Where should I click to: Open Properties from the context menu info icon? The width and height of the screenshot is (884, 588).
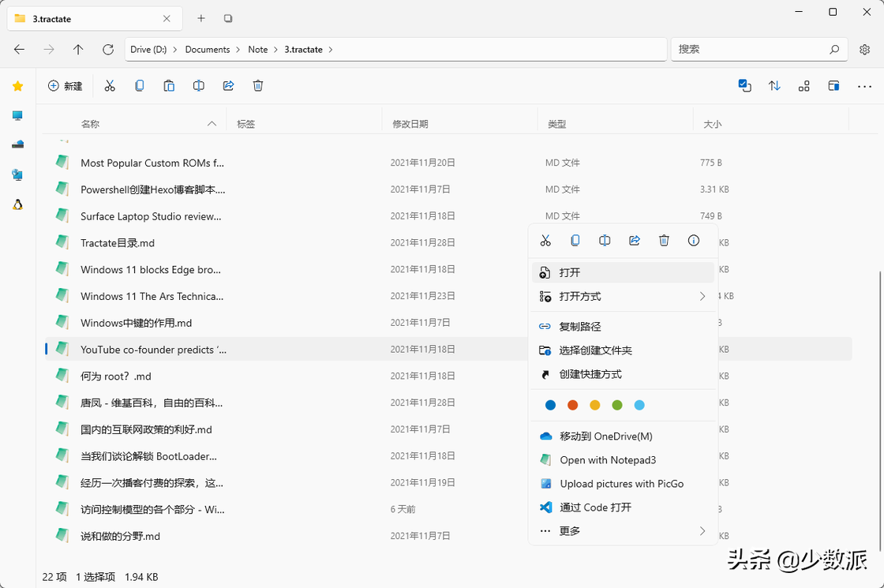point(693,240)
